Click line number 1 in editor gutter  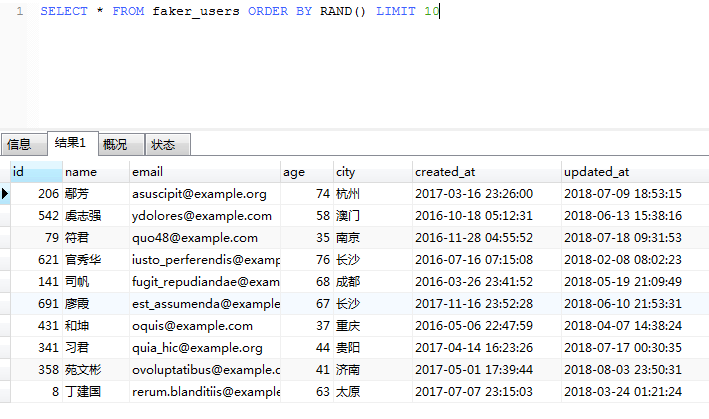[x=20, y=11]
